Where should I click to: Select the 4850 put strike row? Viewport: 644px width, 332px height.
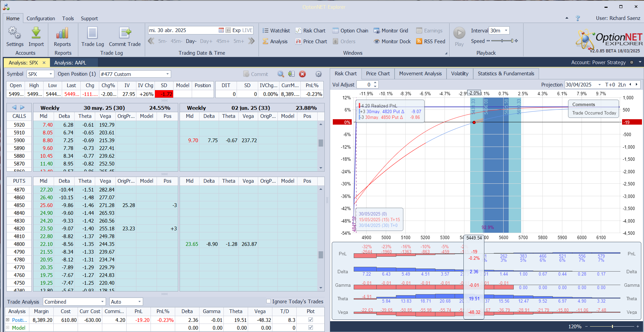[x=92, y=205]
